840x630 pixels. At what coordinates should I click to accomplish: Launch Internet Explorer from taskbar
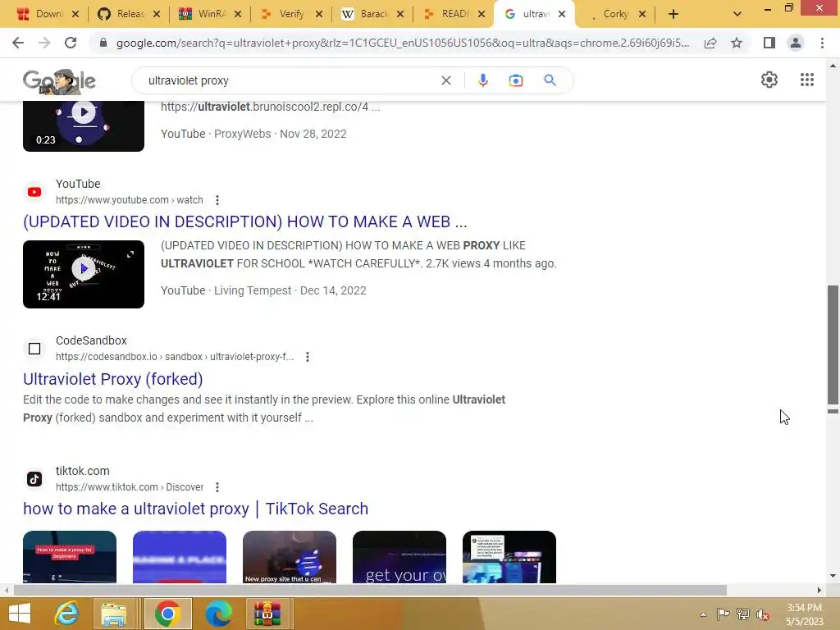pyautogui.click(x=67, y=614)
